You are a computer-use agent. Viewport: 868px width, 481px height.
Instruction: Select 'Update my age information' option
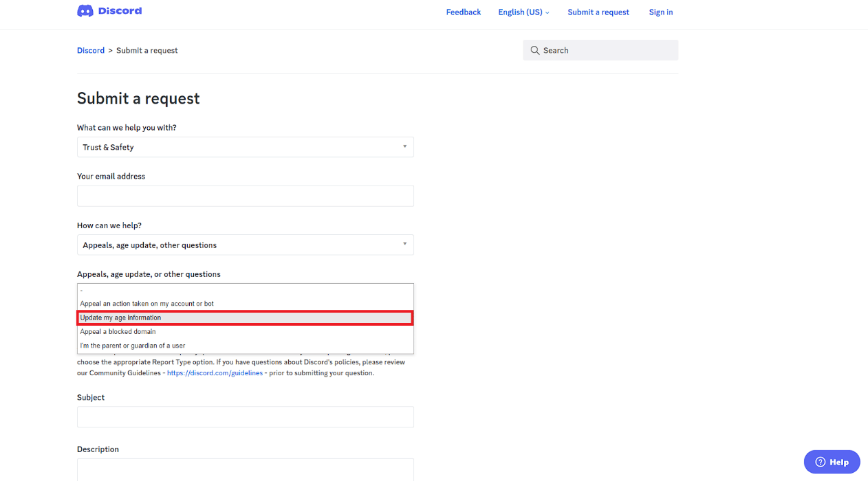tap(245, 317)
